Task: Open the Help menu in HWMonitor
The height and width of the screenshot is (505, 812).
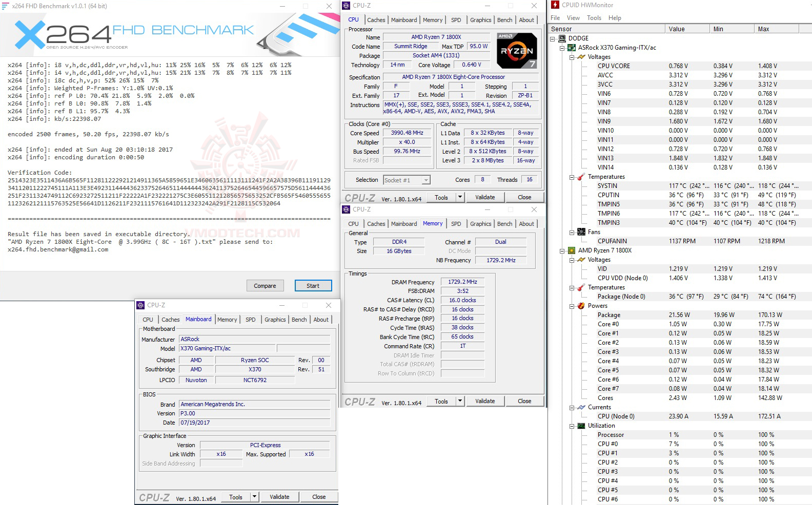Action: tap(615, 18)
